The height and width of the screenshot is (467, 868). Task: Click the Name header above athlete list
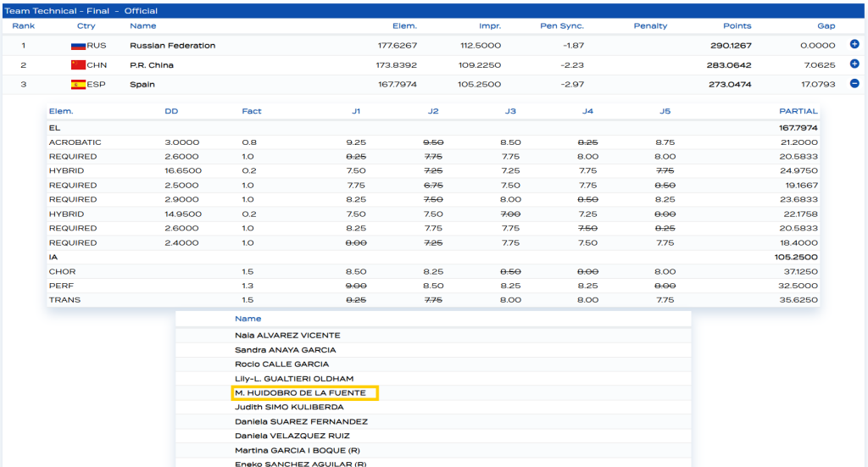point(248,319)
